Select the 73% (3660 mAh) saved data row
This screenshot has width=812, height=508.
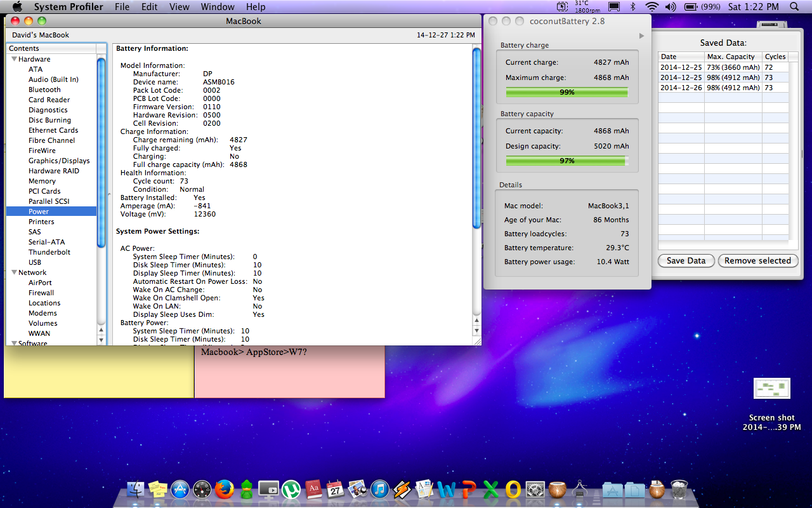click(724, 67)
